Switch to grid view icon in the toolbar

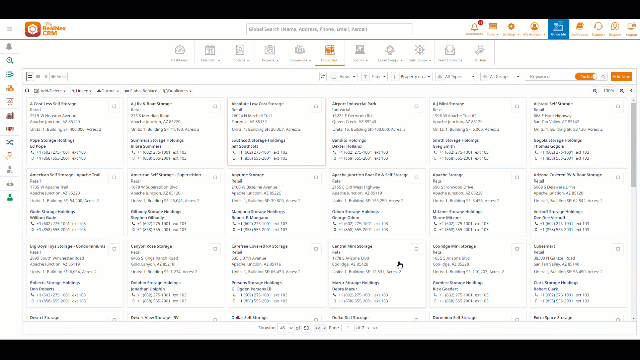click(38, 76)
